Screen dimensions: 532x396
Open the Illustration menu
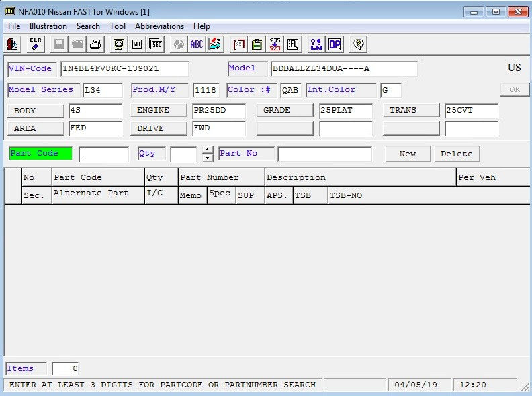click(x=48, y=26)
